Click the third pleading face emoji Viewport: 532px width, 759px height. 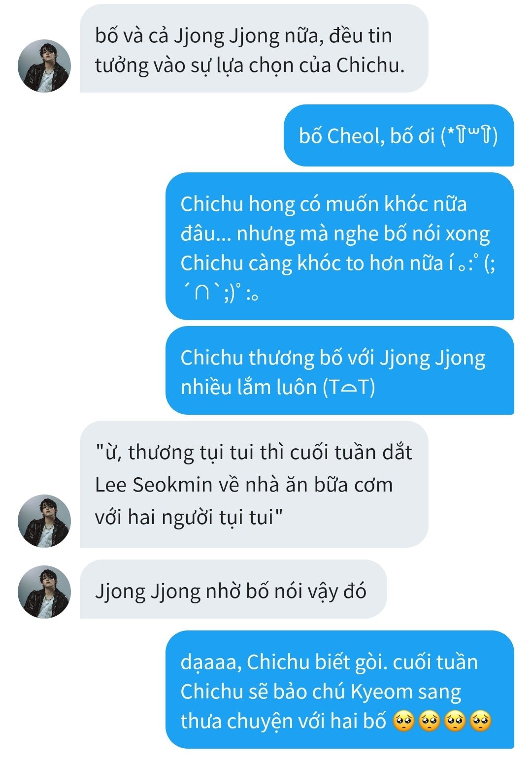(455, 722)
